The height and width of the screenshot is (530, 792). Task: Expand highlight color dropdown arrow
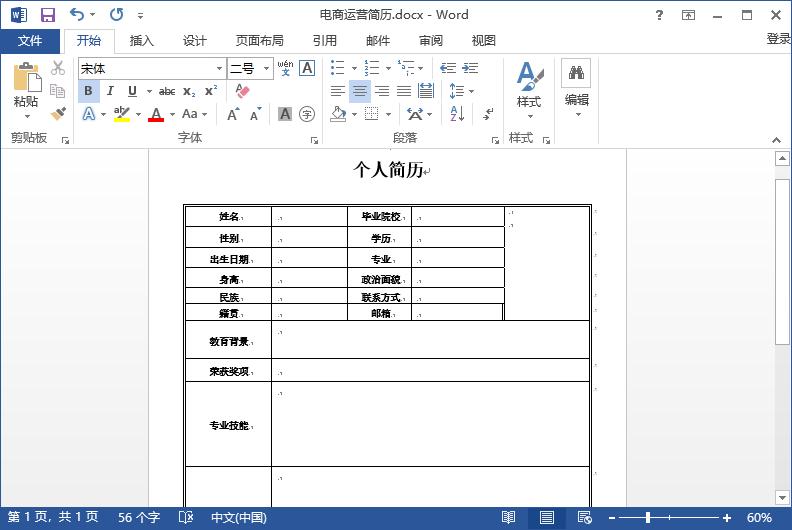(x=138, y=115)
